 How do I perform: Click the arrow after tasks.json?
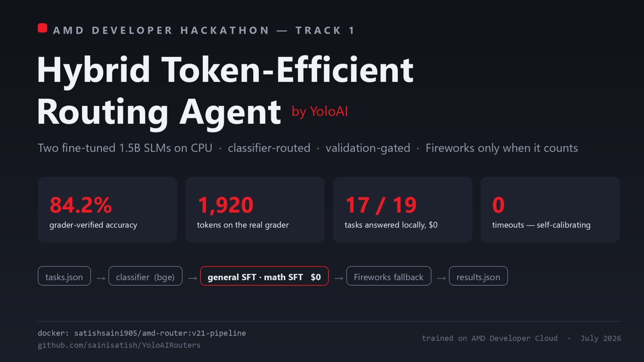point(101,278)
